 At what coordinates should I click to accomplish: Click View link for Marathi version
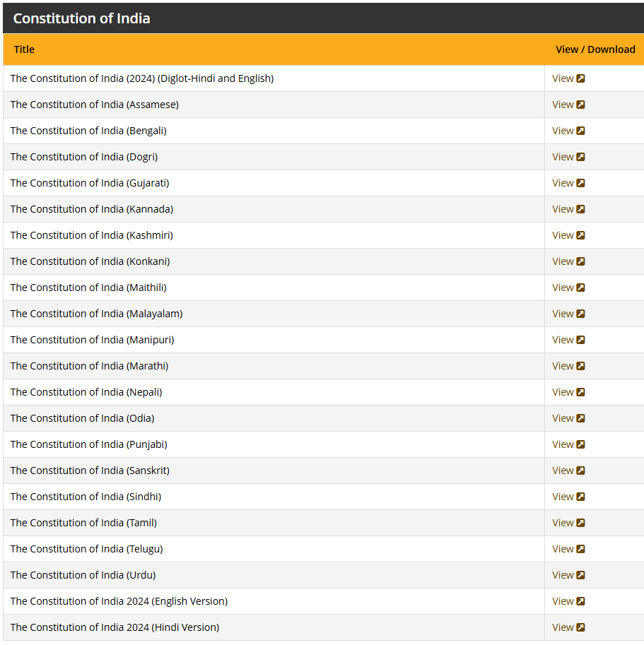(563, 366)
